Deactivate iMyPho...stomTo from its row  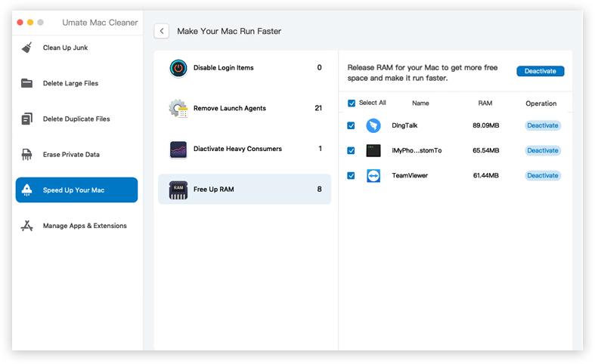click(x=542, y=151)
